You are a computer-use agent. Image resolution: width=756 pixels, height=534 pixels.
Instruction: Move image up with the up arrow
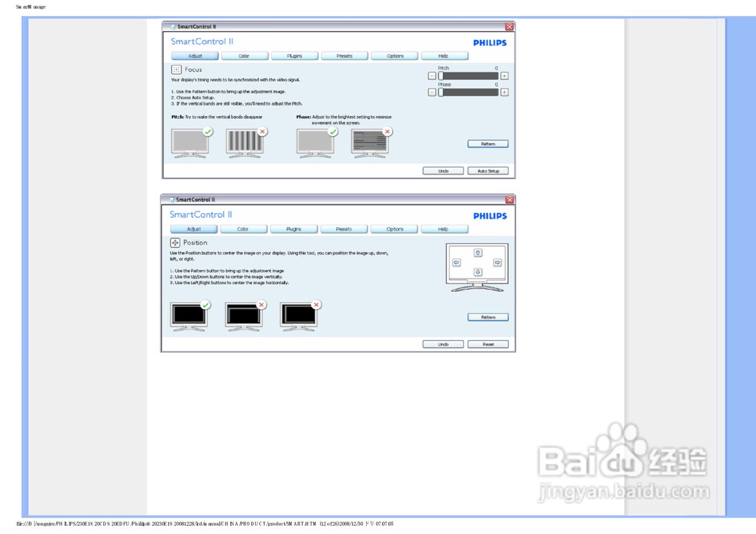point(477,253)
